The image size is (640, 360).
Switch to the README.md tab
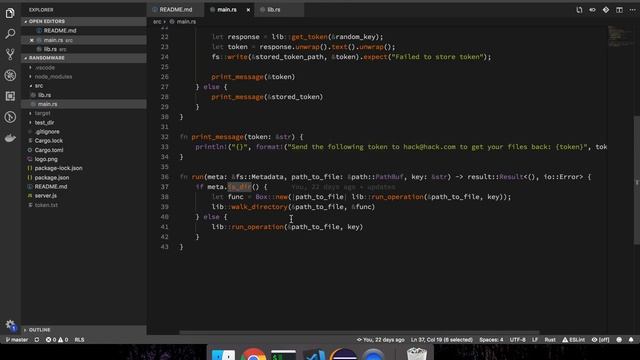(x=176, y=10)
